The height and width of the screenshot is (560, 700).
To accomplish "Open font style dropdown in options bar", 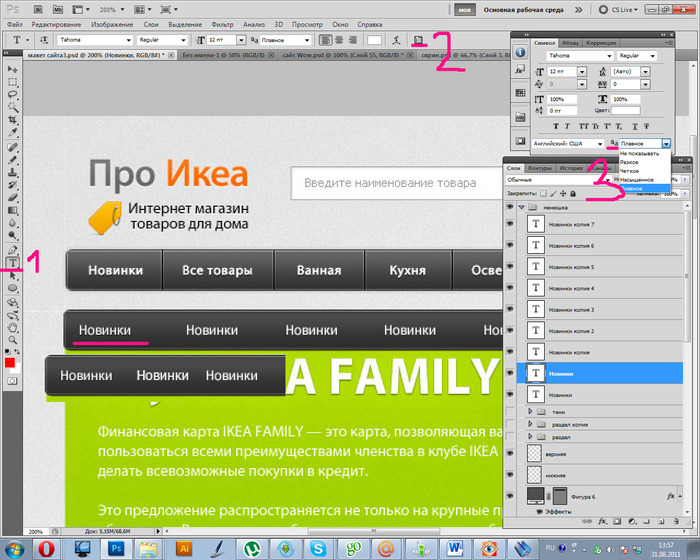I will [183, 40].
